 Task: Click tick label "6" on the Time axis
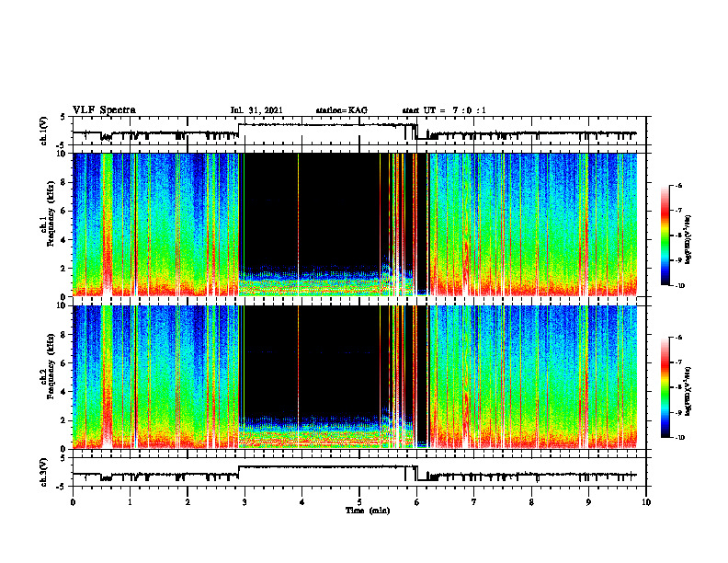417,502
